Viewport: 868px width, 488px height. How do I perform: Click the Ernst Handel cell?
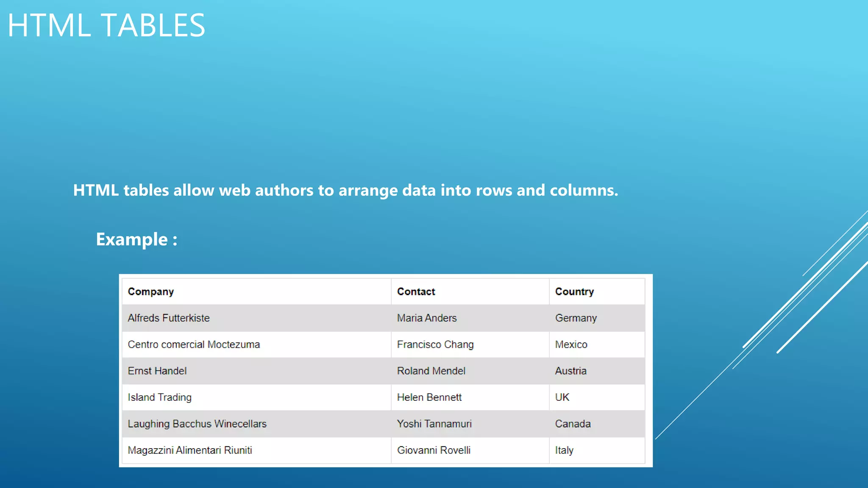157,371
